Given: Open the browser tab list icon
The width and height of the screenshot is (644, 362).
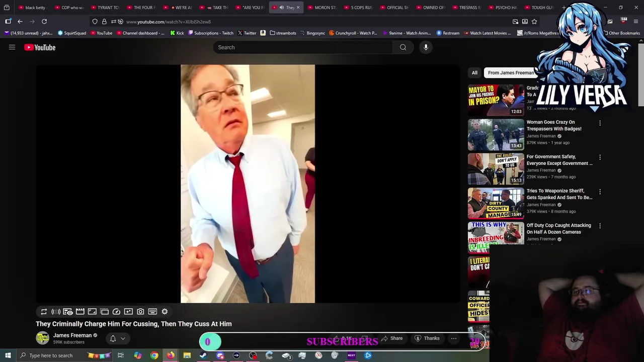Looking at the screenshot, I should pos(7,8).
